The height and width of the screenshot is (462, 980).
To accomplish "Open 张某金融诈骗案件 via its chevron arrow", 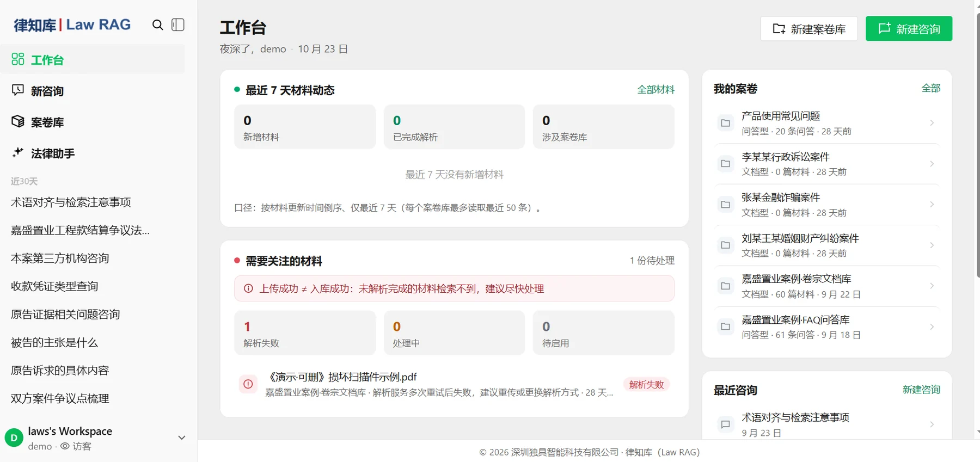I will [x=932, y=205].
